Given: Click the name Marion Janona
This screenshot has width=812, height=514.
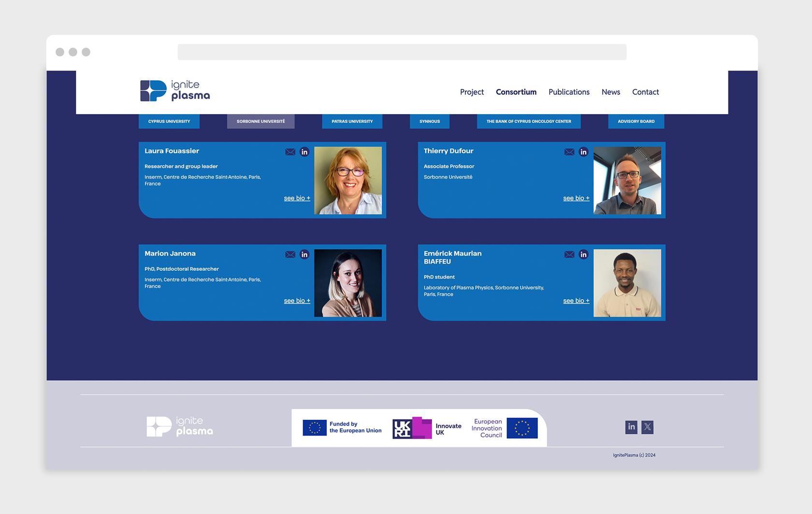Looking at the screenshot, I should pyautogui.click(x=170, y=253).
